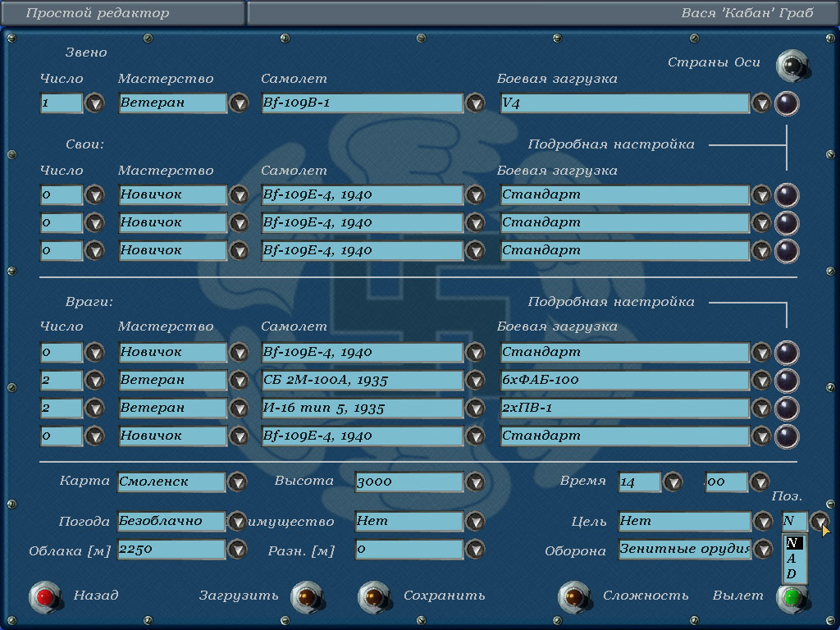Screen dimensions: 840x630
Task: Open loadout dropdown for 2хПВ-1
Action: (x=761, y=409)
